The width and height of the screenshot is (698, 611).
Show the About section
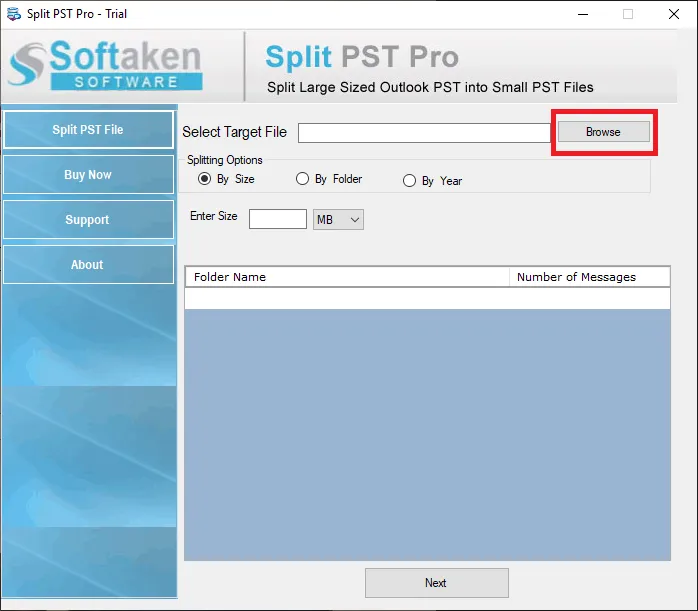pyautogui.click(x=88, y=264)
